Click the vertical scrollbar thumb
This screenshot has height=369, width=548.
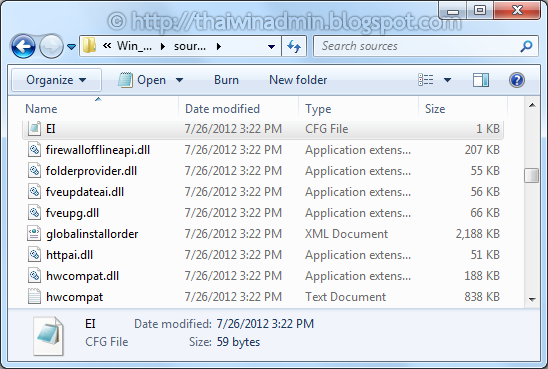tap(532, 175)
